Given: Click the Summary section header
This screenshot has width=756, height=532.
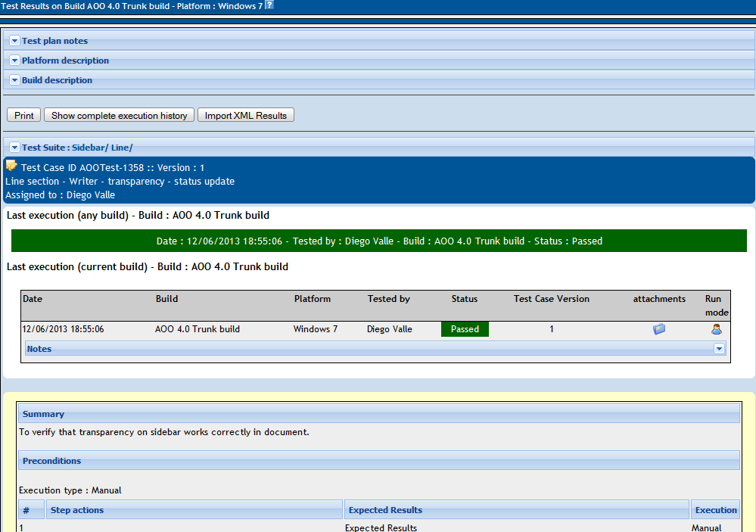Looking at the screenshot, I should click(x=378, y=414).
